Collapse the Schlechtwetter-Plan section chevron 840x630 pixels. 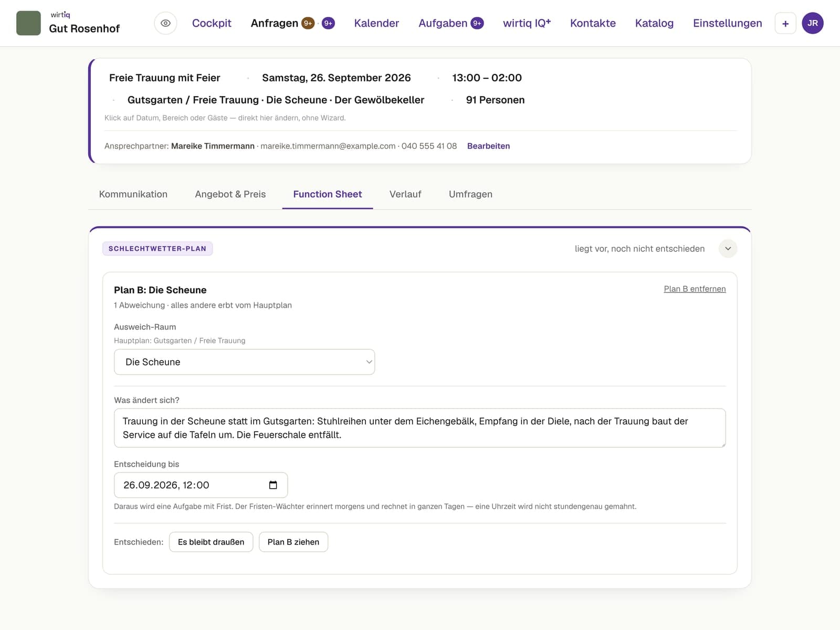pos(728,249)
